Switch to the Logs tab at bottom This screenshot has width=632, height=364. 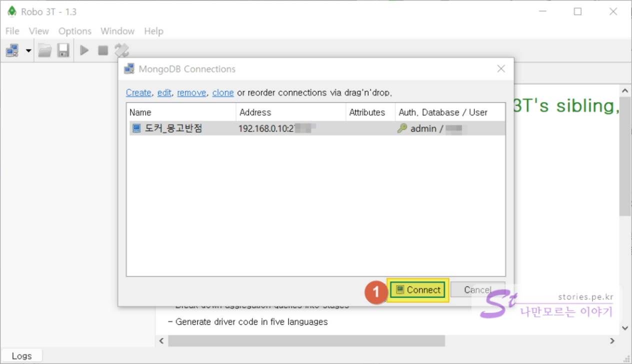pyautogui.click(x=21, y=356)
